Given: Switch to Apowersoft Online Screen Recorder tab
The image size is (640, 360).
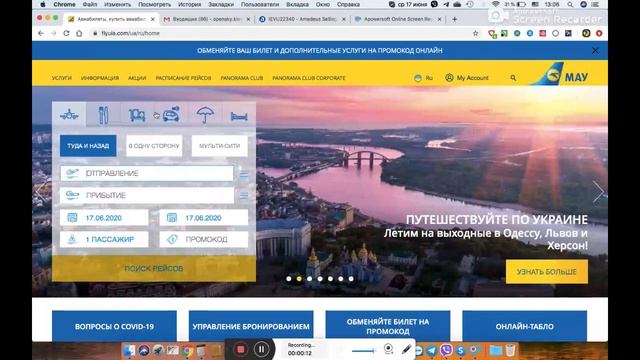Looking at the screenshot, I should point(398,19).
